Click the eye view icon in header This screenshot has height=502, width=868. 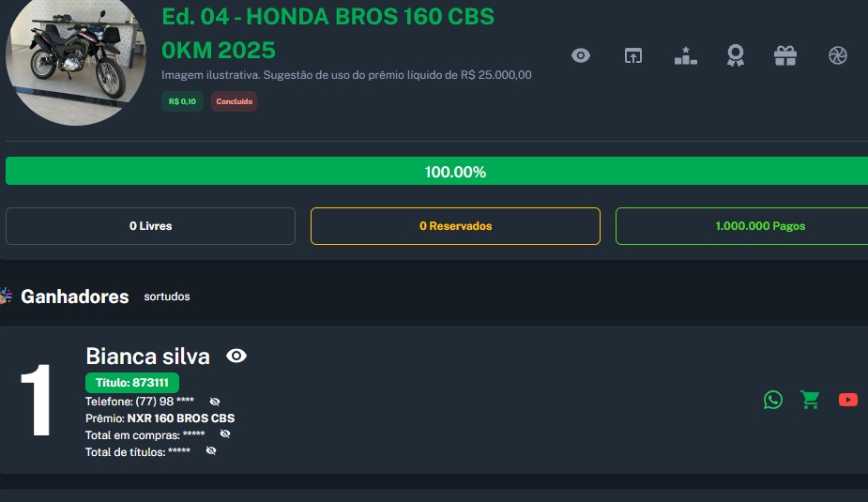click(x=581, y=55)
